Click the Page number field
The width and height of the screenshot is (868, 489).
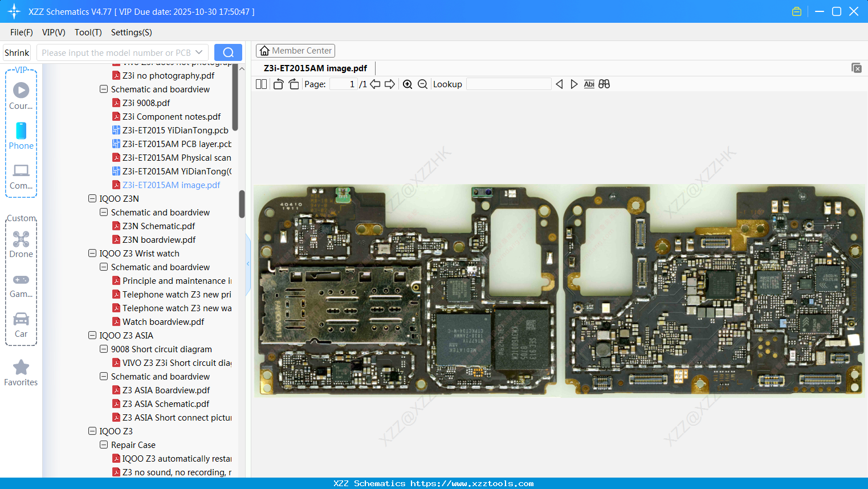pyautogui.click(x=344, y=84)
